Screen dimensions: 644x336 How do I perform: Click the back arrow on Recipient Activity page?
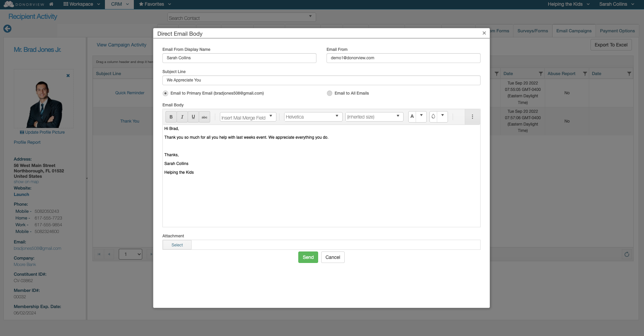(x=7, y=29)
